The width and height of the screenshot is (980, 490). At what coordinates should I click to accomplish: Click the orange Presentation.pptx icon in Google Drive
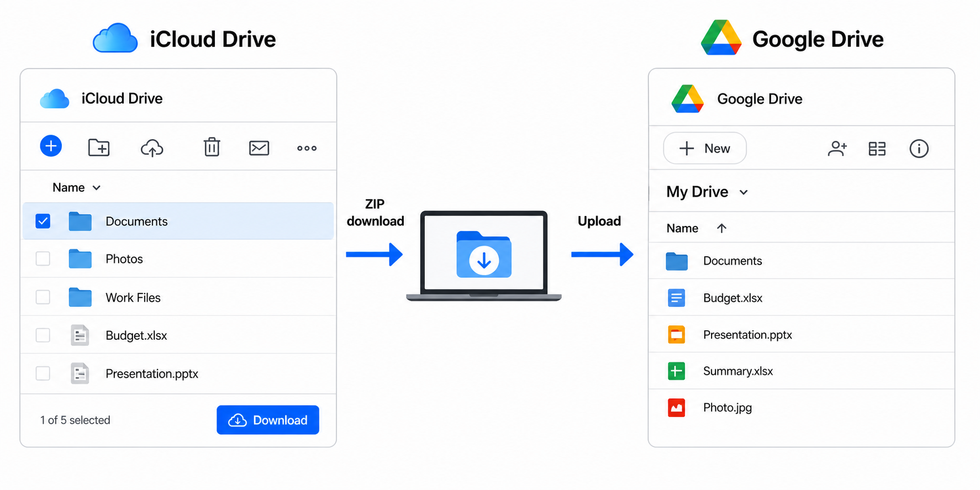coord(676,335)
